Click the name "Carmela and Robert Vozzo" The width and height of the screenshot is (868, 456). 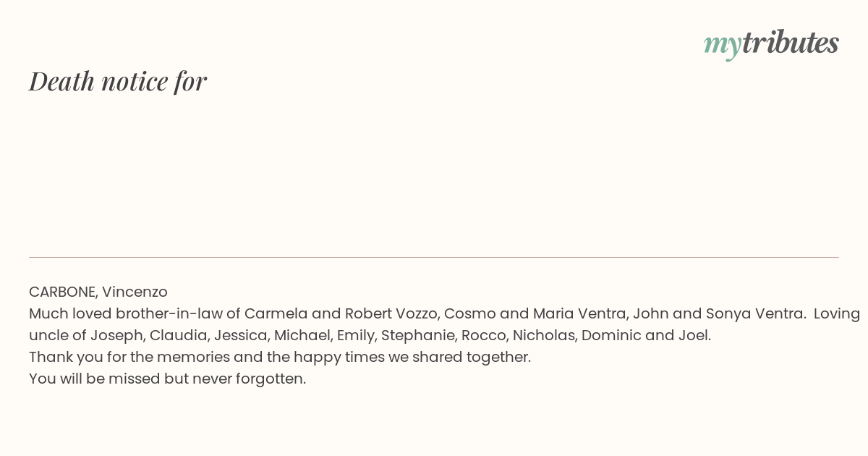[x=341, y=313]
